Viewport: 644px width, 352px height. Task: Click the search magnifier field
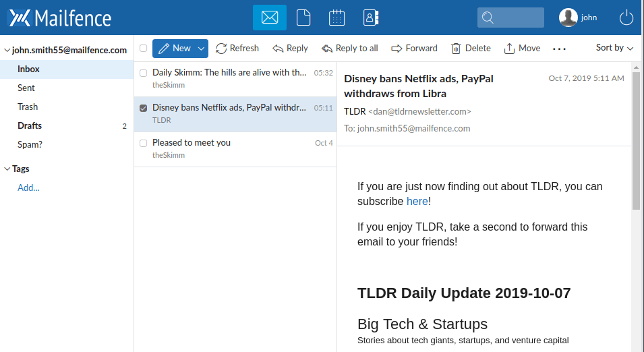510,18
